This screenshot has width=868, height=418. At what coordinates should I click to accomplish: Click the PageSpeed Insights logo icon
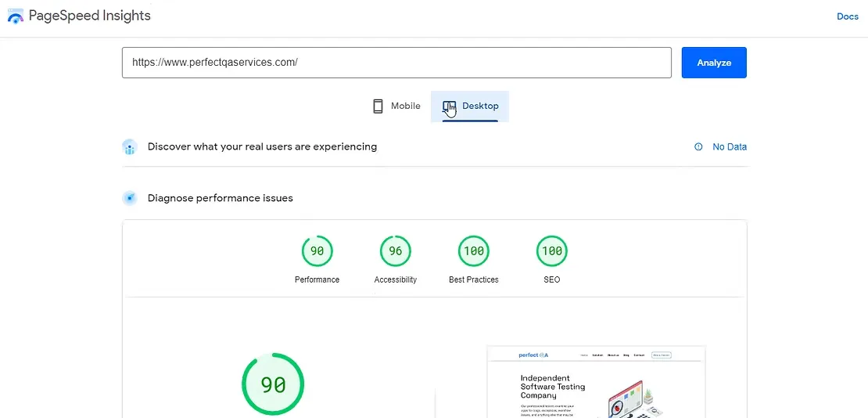click(x=16, y=16)
